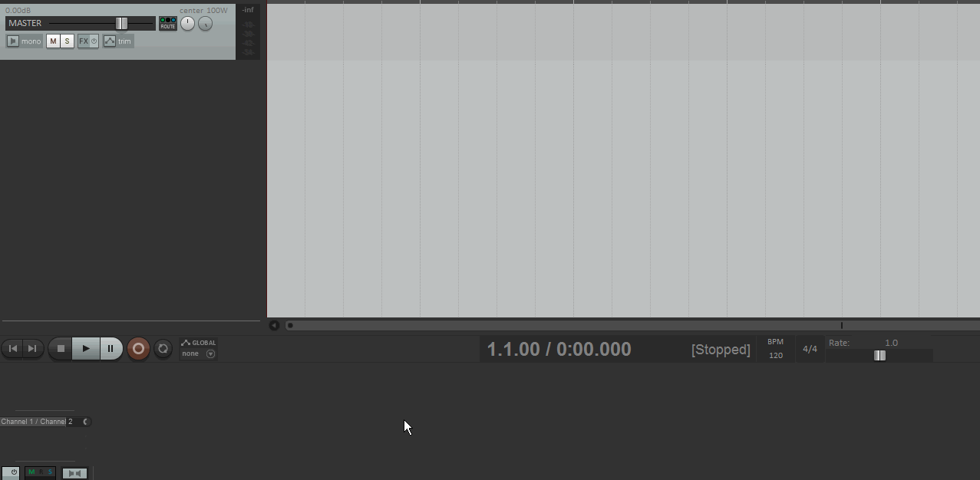
Task: Open the master ROUTE routing button
Action: (168, 24)
